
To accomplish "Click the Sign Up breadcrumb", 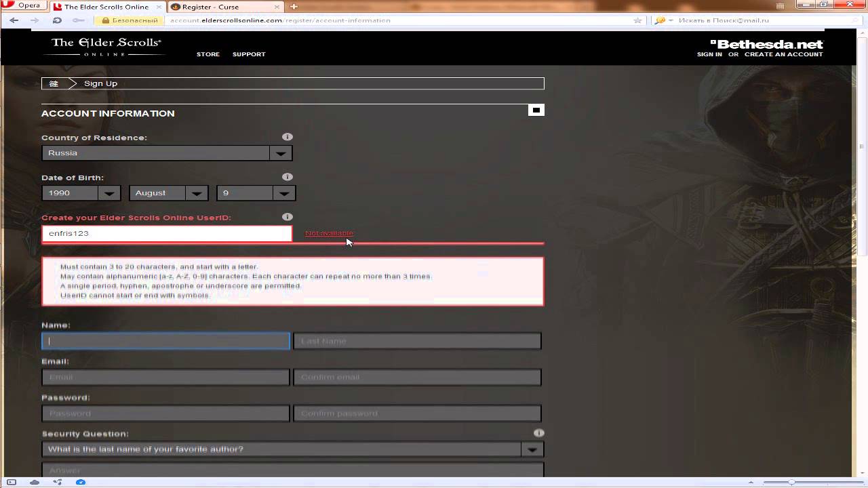I will coord(100,83).
